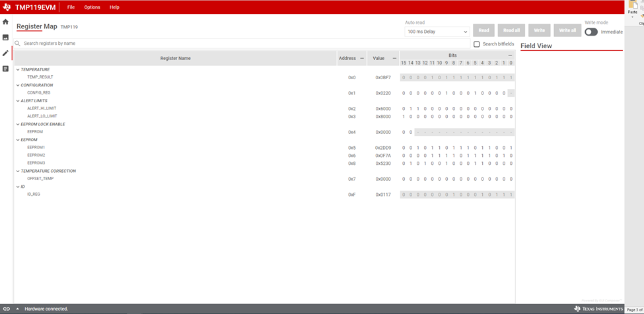Viewport: 644px width, 314px height.
Task: Select the EEPROM1 register row
Action: pos(264,148)
